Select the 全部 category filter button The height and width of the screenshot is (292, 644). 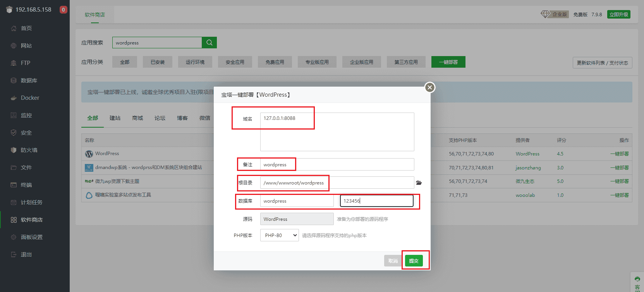[125, 62]
